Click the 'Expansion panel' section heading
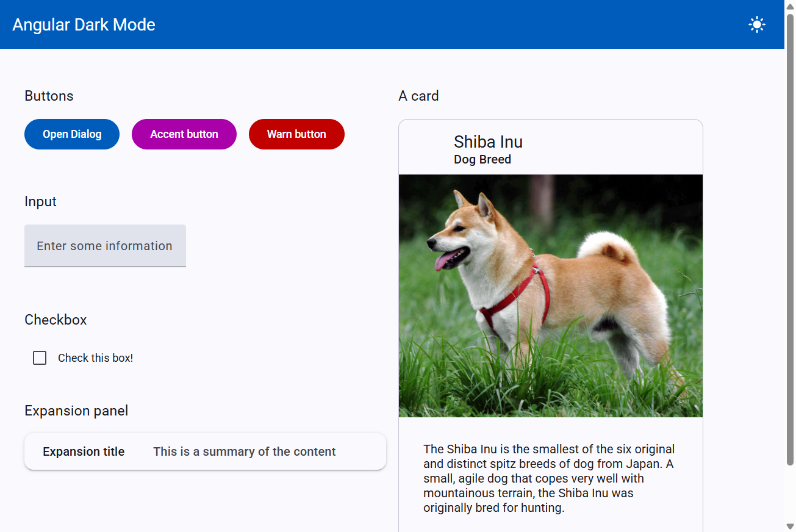796x532 pixels. (x=76, y=411)
